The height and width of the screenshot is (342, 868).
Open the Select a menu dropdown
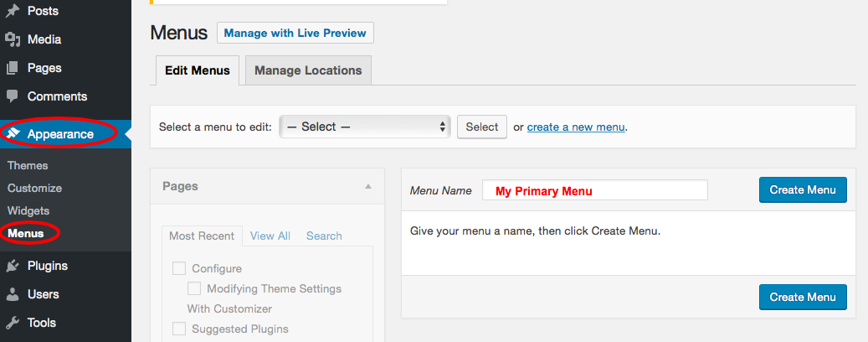(x=365, y=127)
